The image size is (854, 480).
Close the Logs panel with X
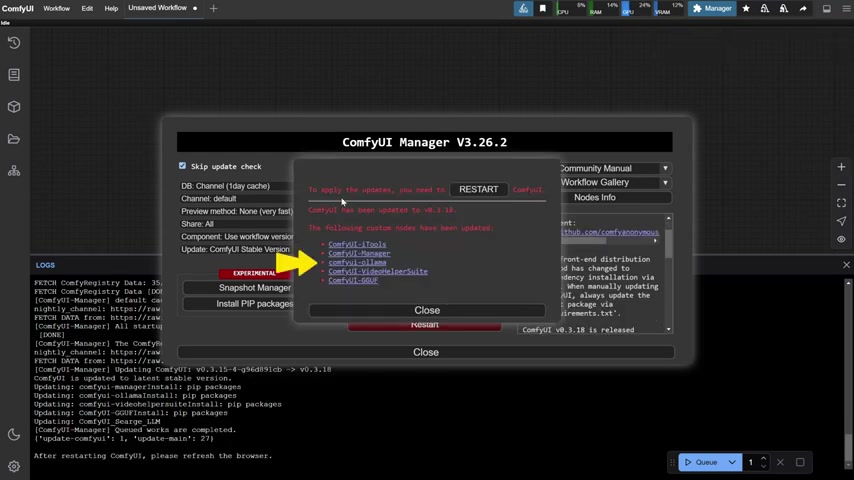(846, 265)
